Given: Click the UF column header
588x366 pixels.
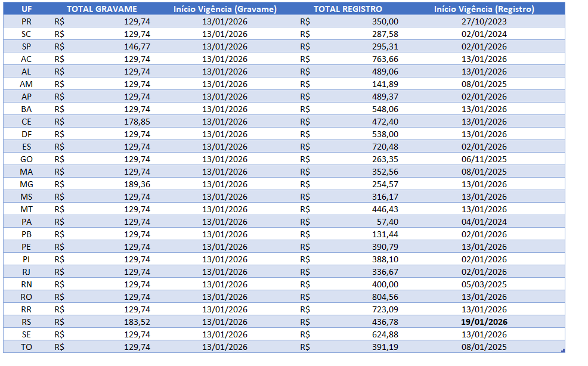Looking at the screenshot, I should click(x=26, y=9).
